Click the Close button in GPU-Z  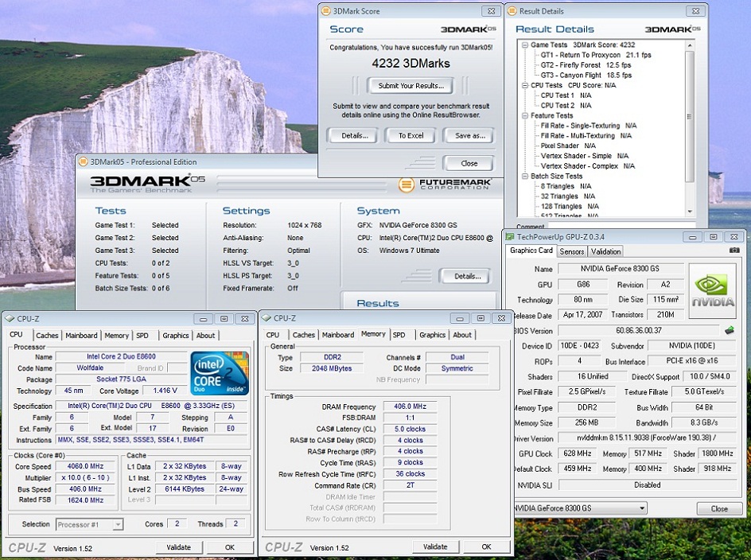719,509
